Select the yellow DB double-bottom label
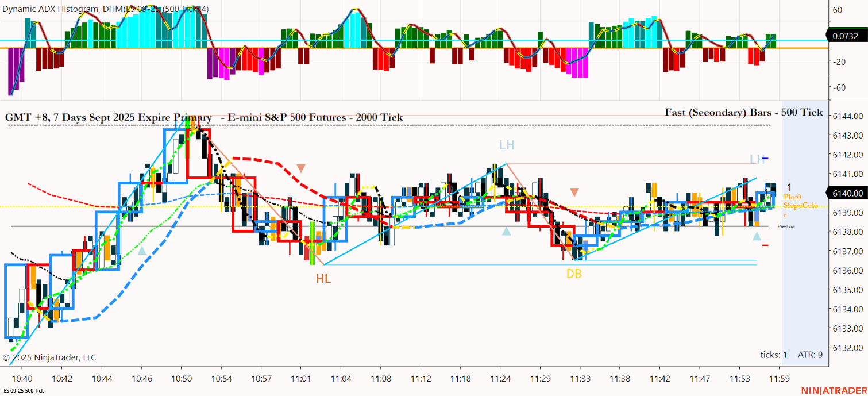 574,274
